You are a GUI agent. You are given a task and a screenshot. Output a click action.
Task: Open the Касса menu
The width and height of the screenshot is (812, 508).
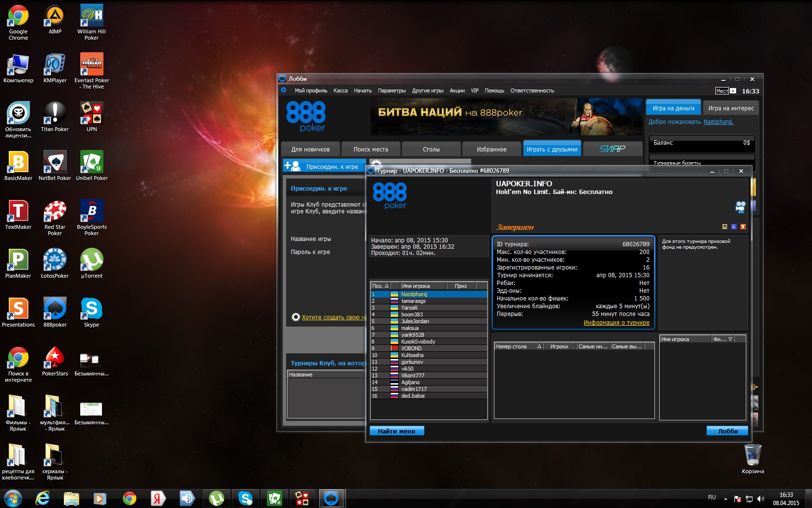click(x=340, y=90)
